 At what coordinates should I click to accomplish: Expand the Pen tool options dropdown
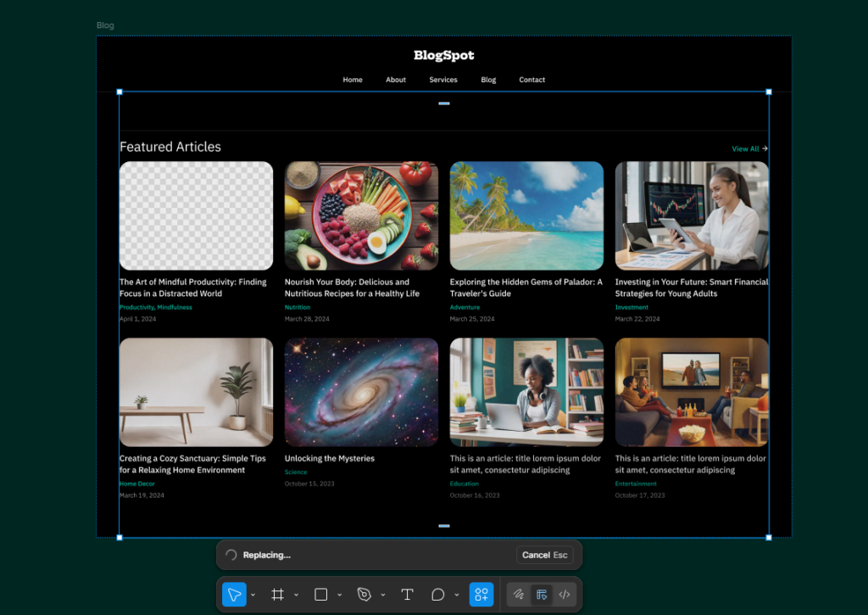383,595
